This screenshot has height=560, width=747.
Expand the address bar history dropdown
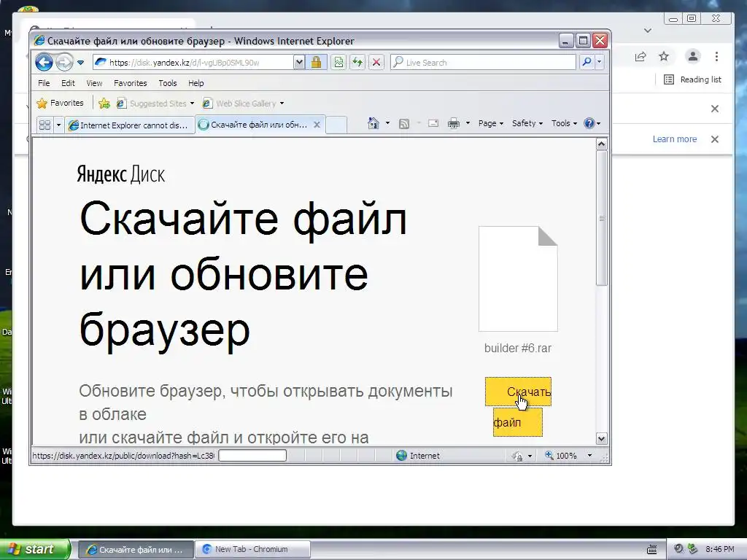point(298,63)
